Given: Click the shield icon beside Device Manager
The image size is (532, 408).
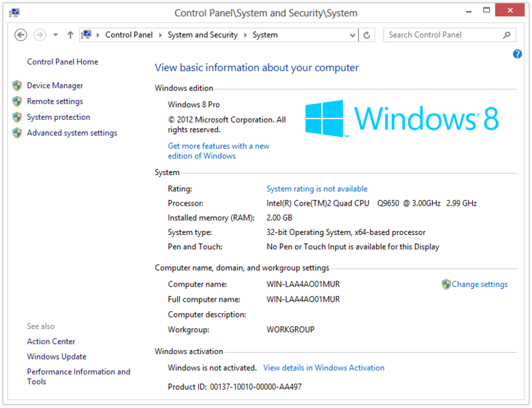Looking at the screenshot, I should point(17,86).
